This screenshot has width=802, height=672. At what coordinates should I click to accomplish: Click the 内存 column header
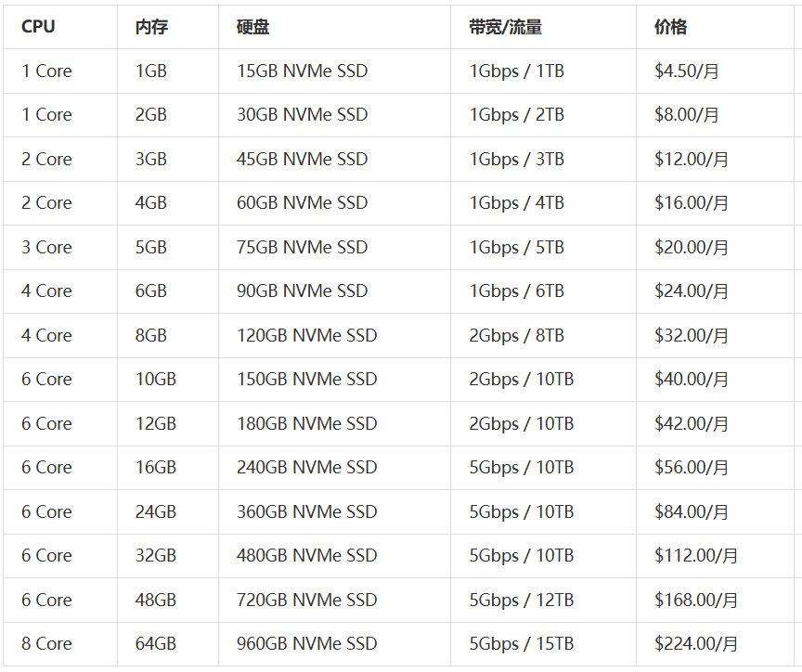[151, 27]
